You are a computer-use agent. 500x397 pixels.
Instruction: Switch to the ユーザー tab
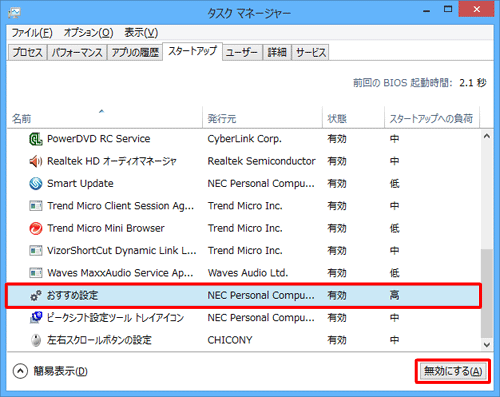click(242, 52)
